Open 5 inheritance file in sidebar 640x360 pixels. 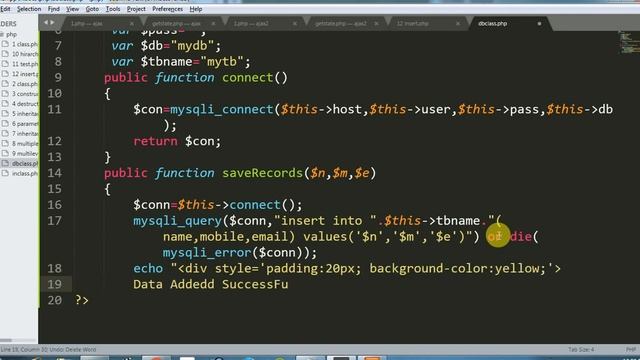24,113
